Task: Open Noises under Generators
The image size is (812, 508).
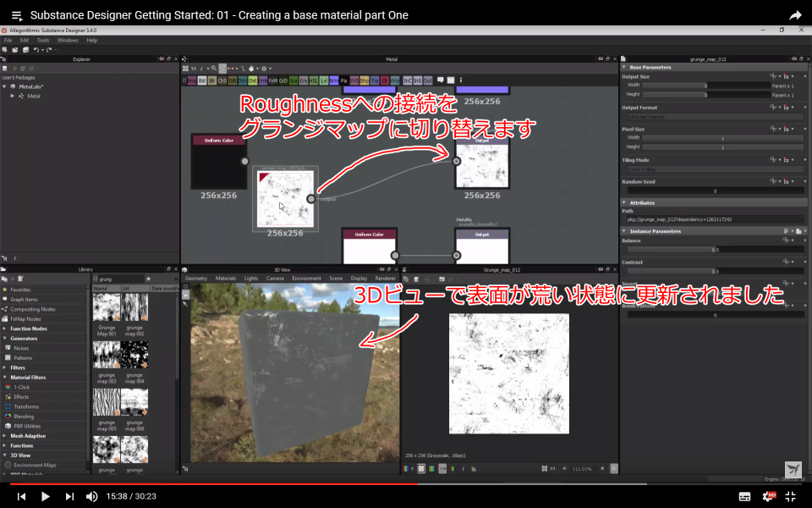Action: (x=21, y=348)
